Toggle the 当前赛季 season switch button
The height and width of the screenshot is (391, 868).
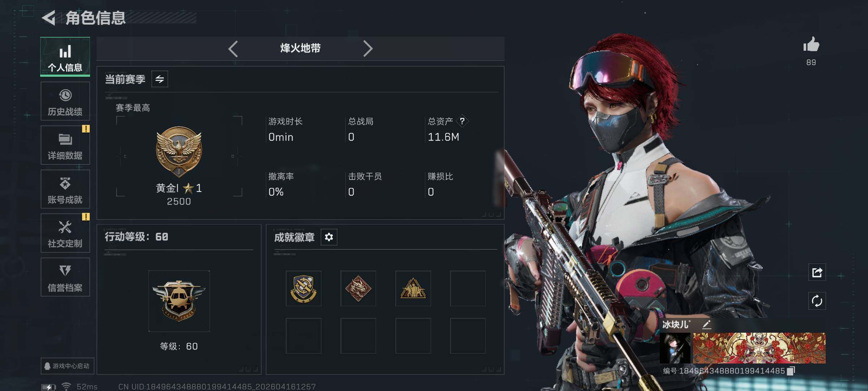coord(159,79)
